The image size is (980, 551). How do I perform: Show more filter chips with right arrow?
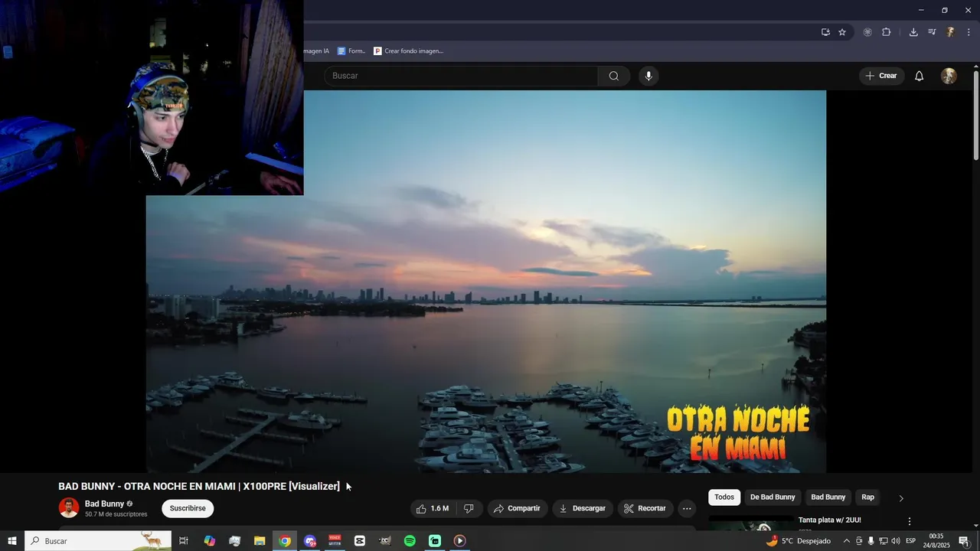point(901,498)
